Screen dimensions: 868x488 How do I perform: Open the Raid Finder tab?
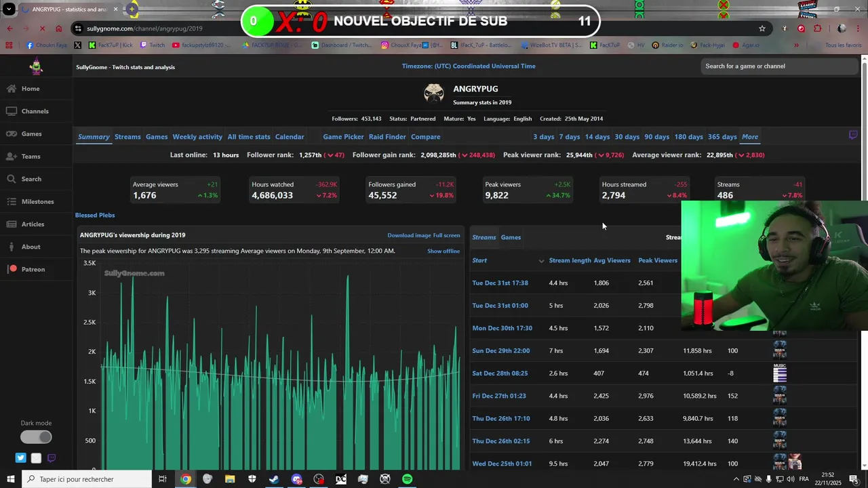tap(387, 137)
